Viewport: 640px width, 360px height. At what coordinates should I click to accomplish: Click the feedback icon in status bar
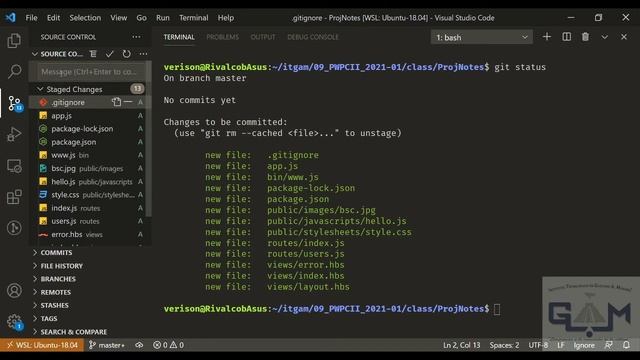[x=609, y=345]
